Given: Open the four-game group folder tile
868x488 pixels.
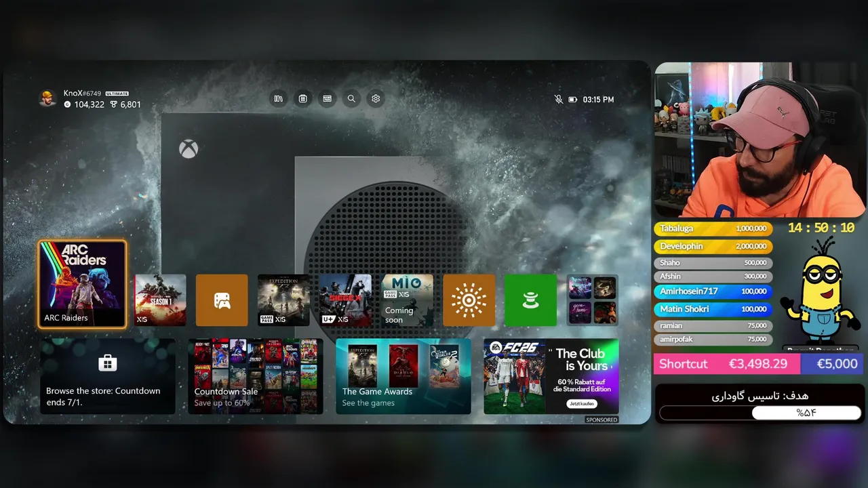Looking at the screenshot, I should click(592, 300).
